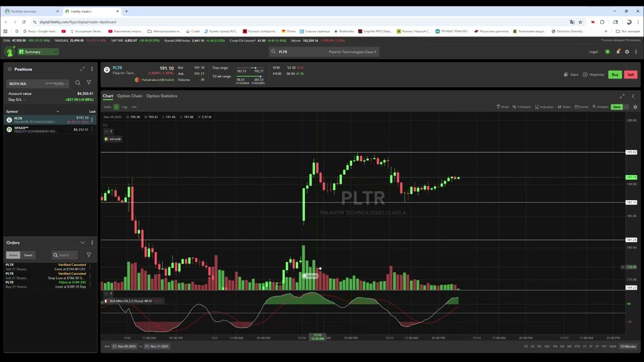The height and width of the screenshot is (362, 644).
Task: Select the 15 Minutes chart interval
Action: tap(628, 346)
